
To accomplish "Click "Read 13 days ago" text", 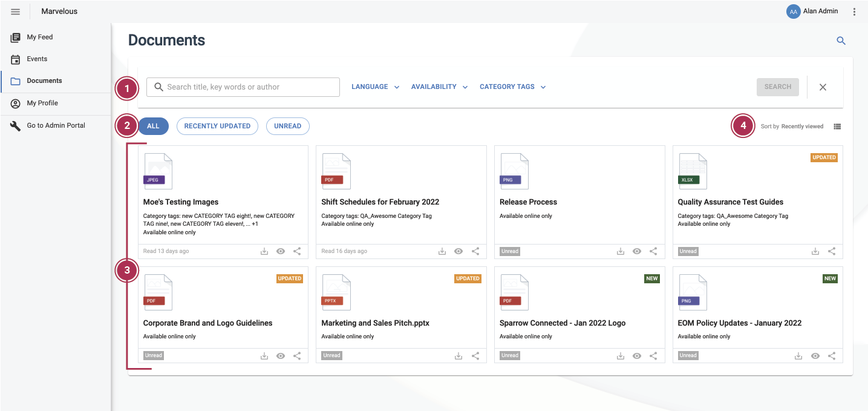I will [166, 251].
